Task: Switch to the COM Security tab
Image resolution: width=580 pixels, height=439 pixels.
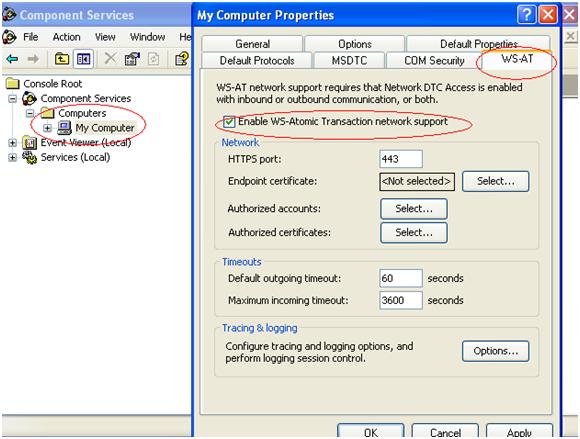Action: [x=434, y=60]
